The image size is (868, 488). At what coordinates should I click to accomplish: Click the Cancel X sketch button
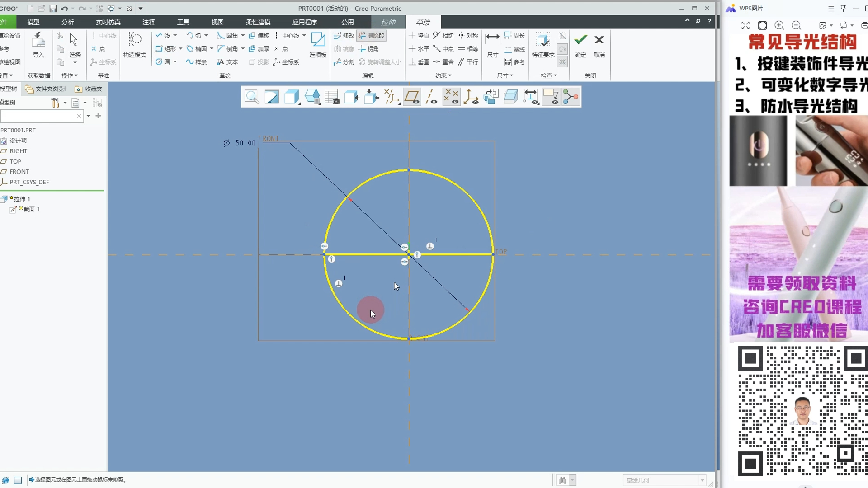(599, 41)
